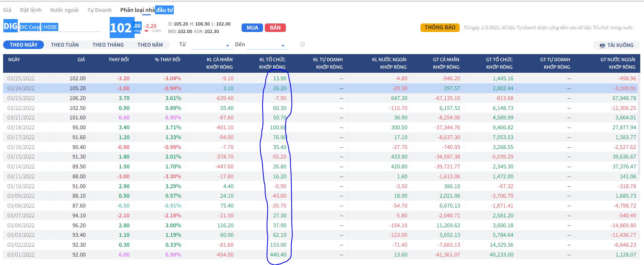Open the Nước ngoài tab
This screenshot has width=644, height=265.
pyautogui.click(x=64, y=10)
